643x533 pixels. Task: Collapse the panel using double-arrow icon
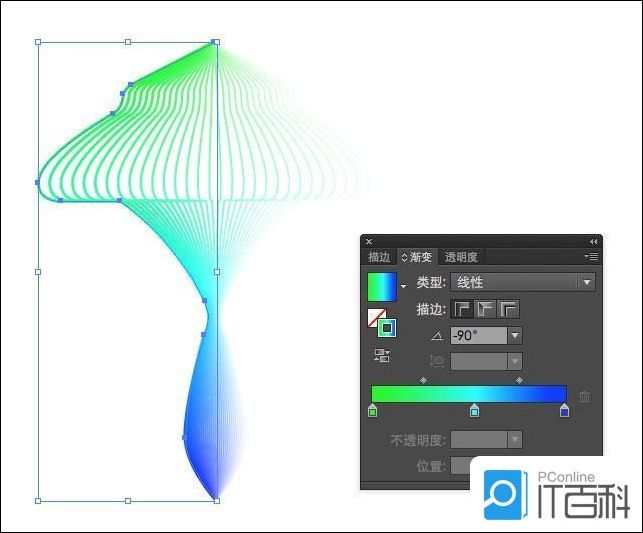click(593, 241)
